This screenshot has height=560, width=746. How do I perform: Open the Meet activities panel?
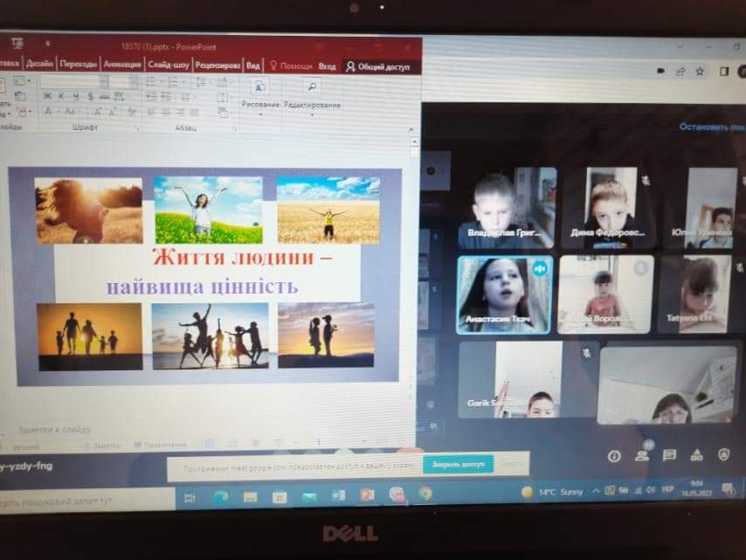coord(696,455)
